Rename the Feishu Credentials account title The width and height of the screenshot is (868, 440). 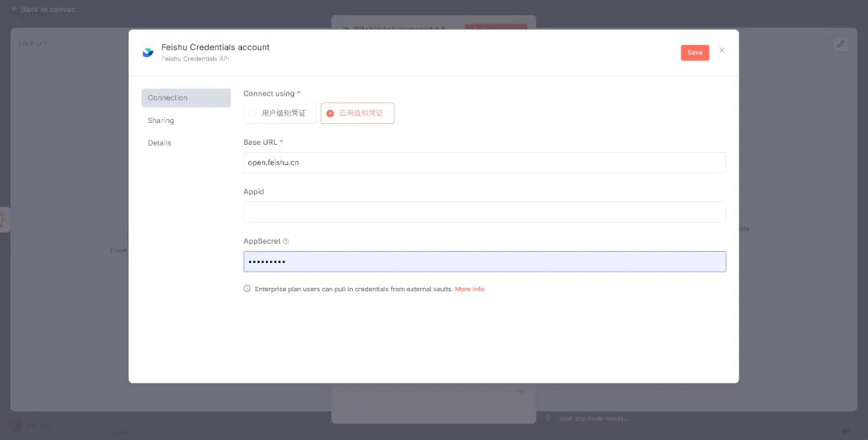click(x=215, y=47)
